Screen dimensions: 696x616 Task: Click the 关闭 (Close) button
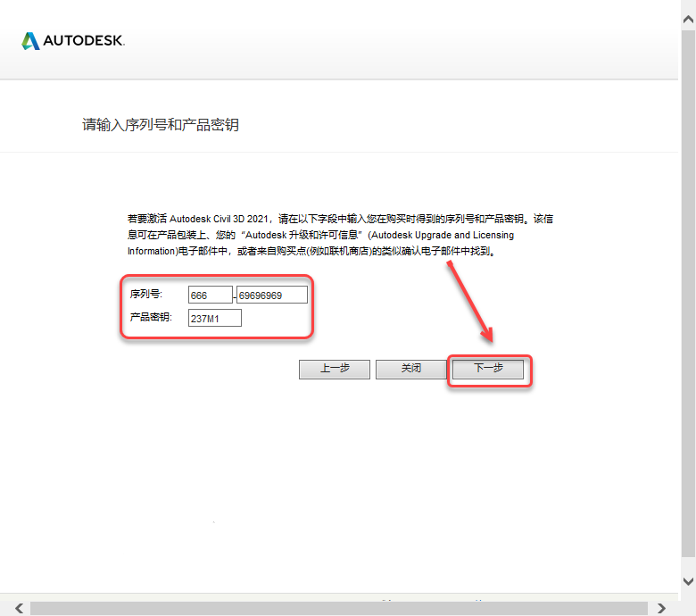point(411,369)
